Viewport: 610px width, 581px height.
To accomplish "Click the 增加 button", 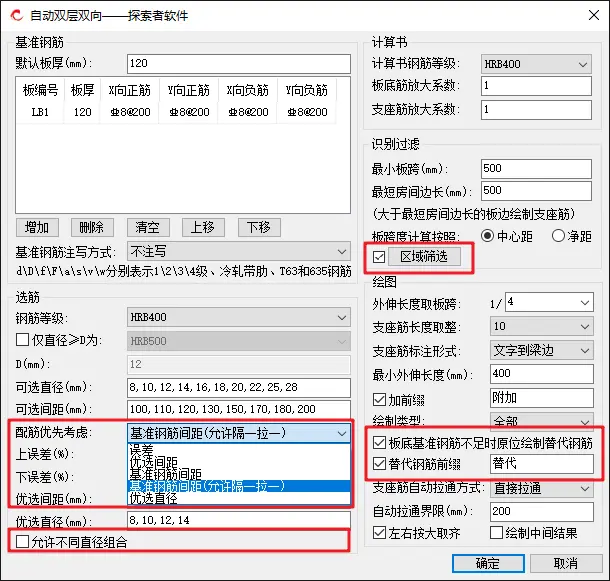I will (37, 227).
